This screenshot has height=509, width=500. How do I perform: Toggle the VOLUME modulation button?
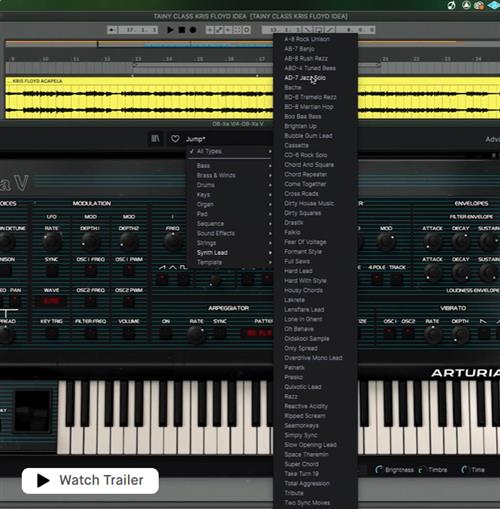coord(129,332)
